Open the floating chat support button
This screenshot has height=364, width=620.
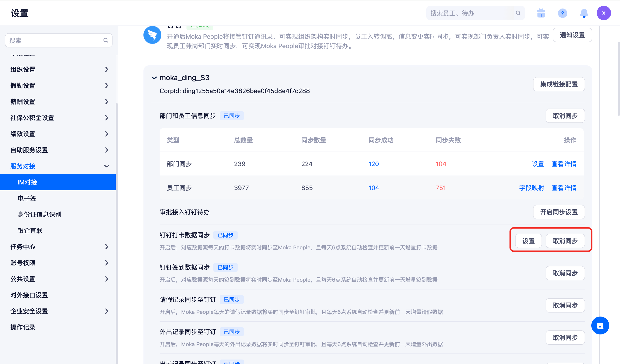pyautogui.click(x=600, y=325)
